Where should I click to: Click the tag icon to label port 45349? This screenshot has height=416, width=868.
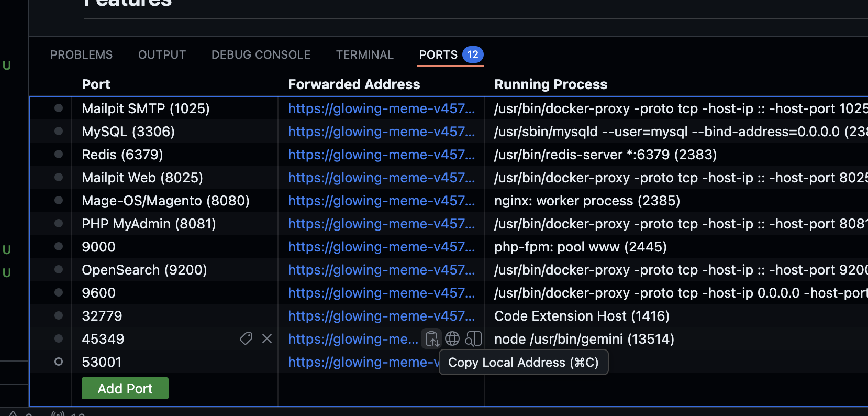(x=246, y=339)
